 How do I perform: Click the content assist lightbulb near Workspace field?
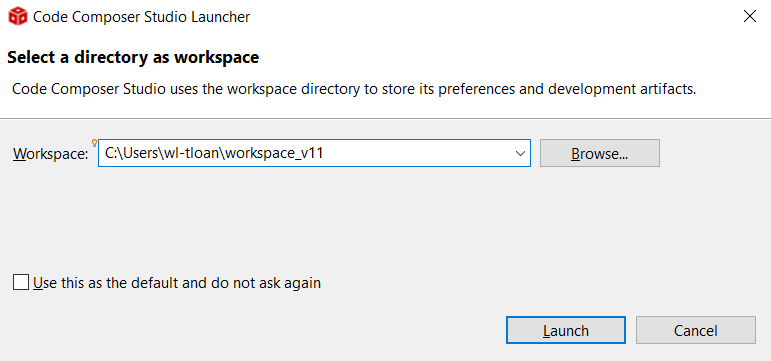click(x=94, y=143)
